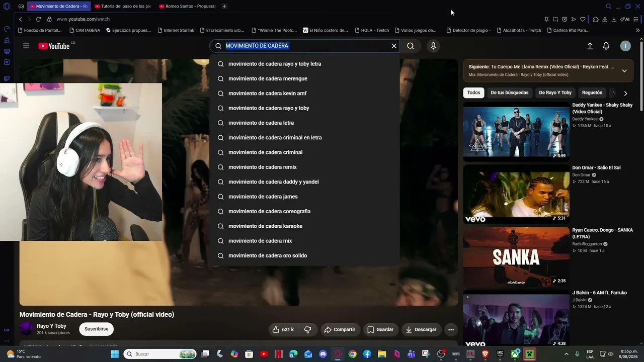Viewport: 644px width, 362px height.
Task: Reload the current page
Action: point(38,19)
